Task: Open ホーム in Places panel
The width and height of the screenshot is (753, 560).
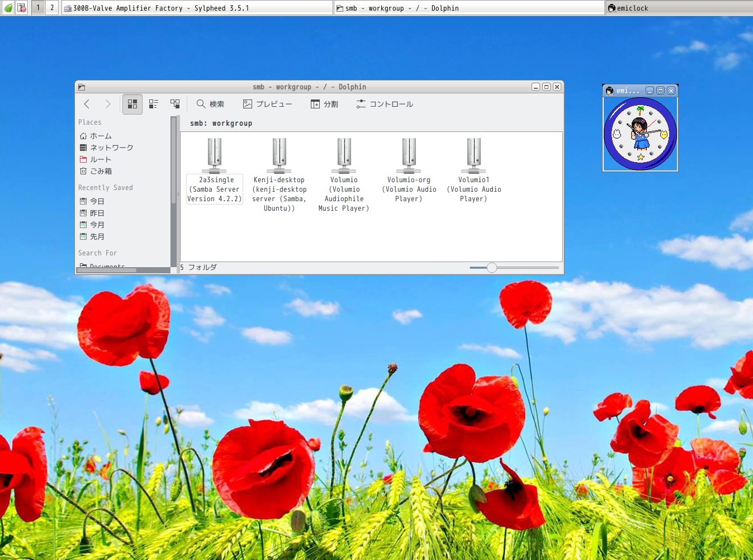Action: [100, 136]
